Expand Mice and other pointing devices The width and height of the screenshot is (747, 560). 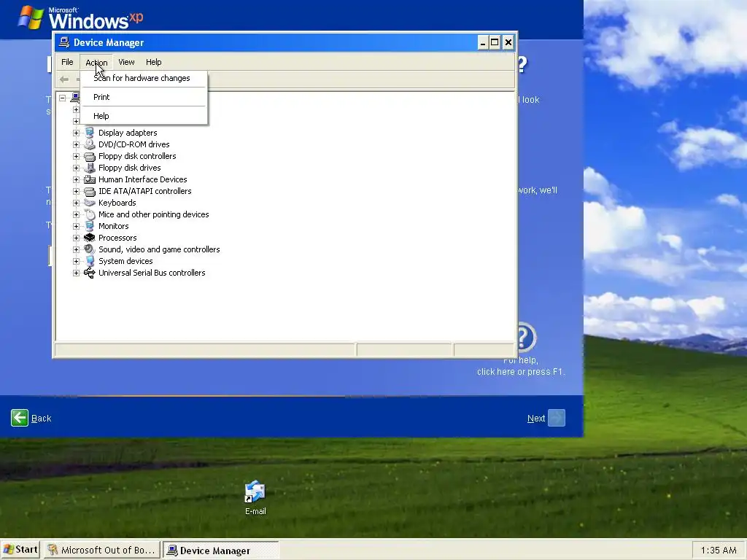click(76, 215)
